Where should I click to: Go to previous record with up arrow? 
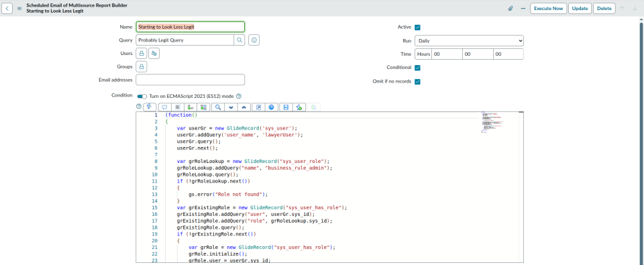point(623,8)
